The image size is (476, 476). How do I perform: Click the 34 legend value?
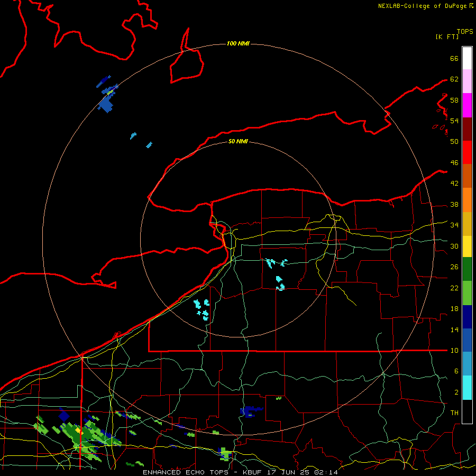(x=454, y=225)
